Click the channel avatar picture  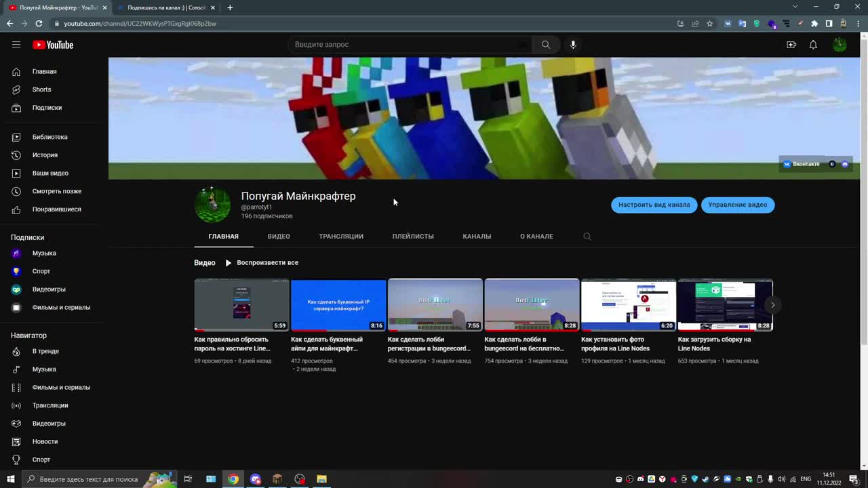(x=213, y=205)
